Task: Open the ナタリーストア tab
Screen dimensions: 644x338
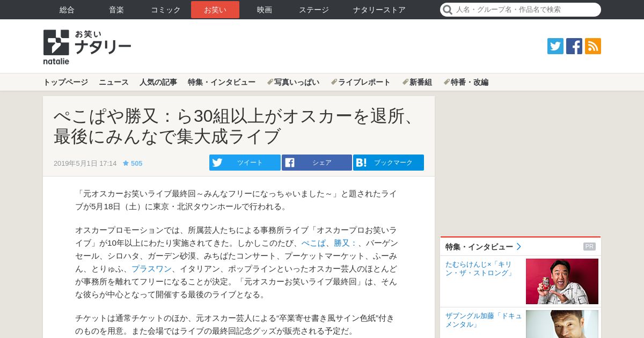Action: [x=379, y=10]
